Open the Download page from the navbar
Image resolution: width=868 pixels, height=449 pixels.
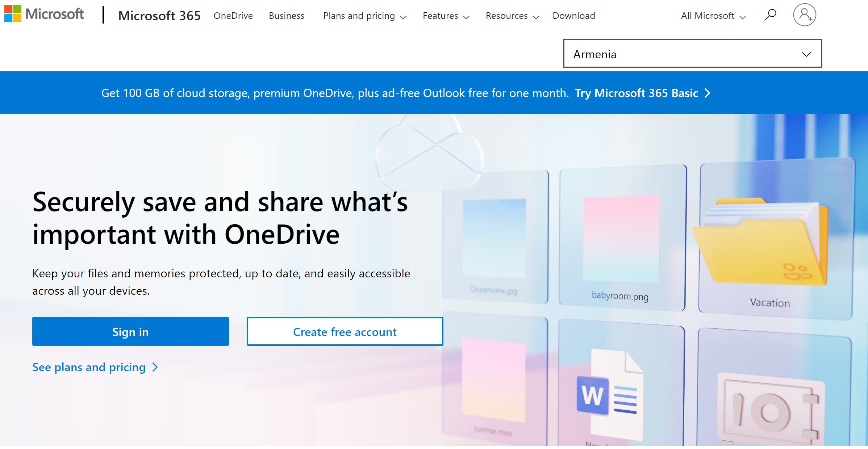[573, 16]
